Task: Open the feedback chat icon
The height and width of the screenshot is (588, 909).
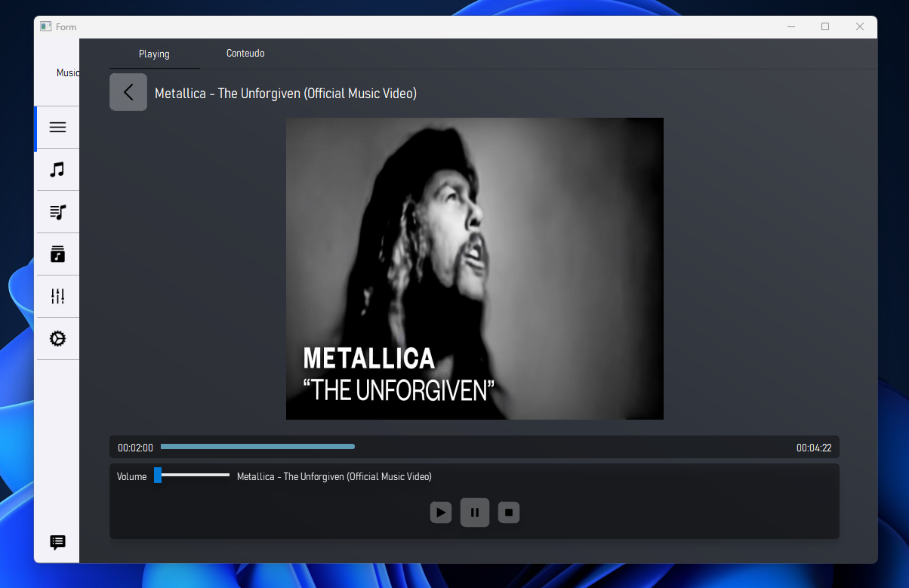Action: tap(57, 543)
